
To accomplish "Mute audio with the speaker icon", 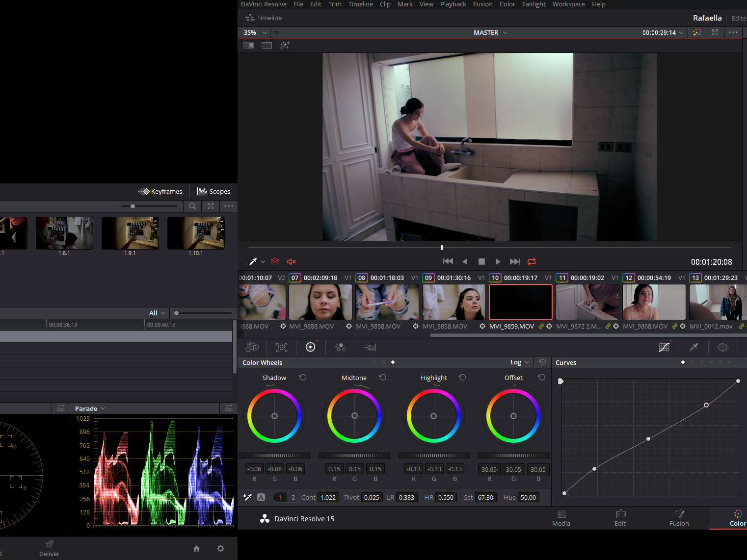I will 292,261.
